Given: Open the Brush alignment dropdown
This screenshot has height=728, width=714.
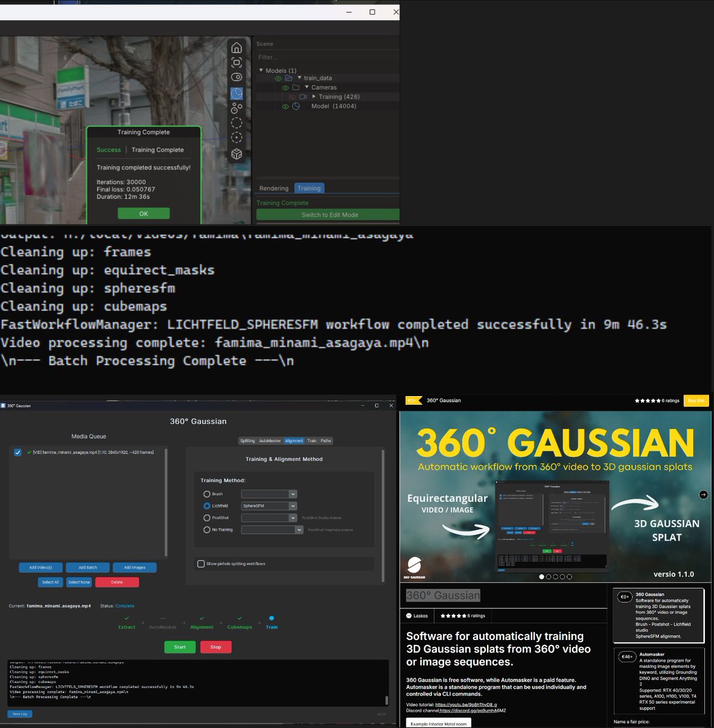Looking at the screenshot, I should click(x=269, y=494).
